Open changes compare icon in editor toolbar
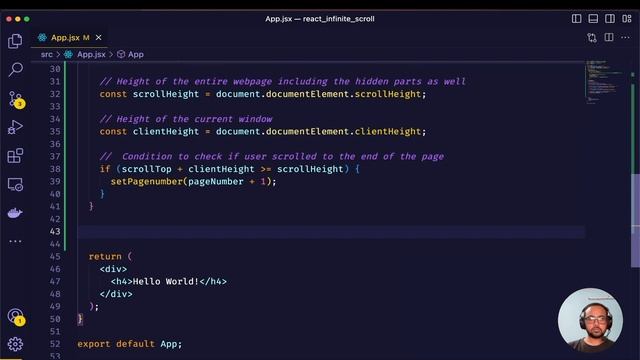The image size is (640, 360). tap(592, 38)
